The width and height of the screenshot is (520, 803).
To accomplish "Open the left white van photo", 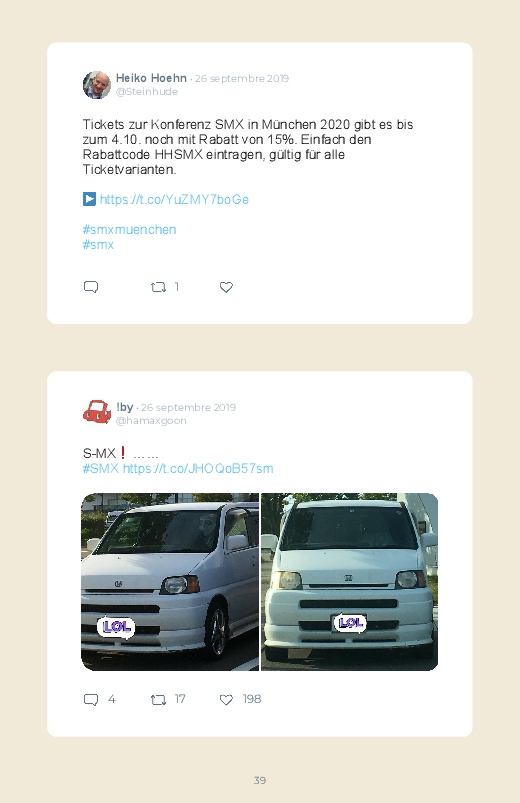I will pos(170,582).
